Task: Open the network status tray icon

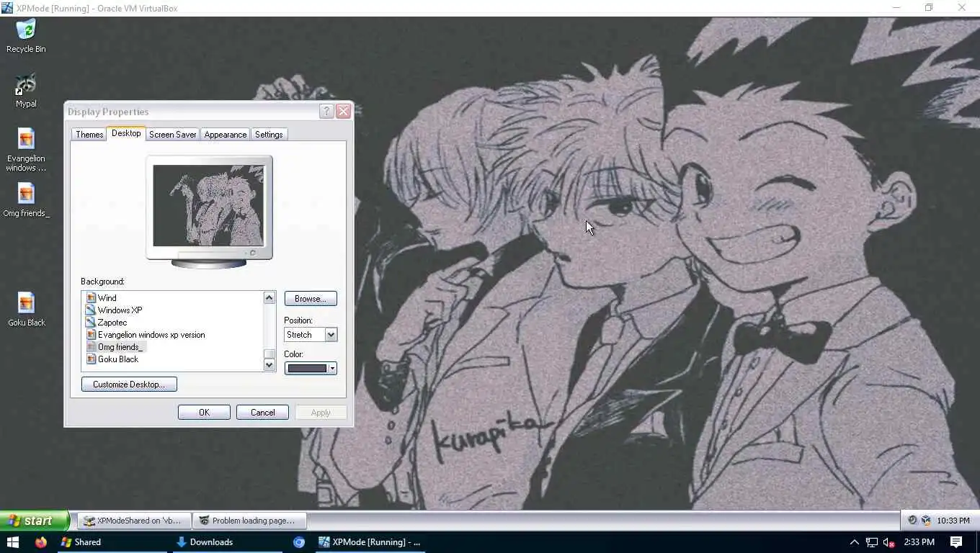Action: 872,542
